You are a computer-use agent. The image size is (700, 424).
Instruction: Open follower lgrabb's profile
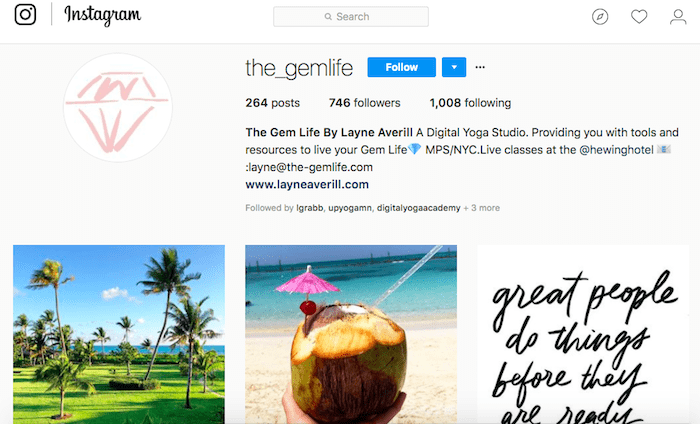coord(309,208)
